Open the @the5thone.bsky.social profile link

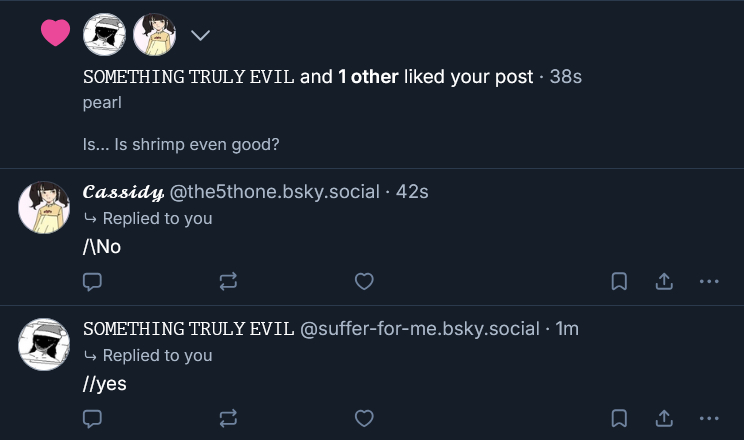coord(275,191)
